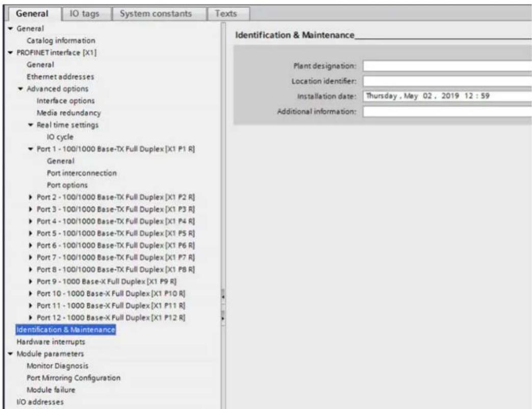
Task: Click the upper splitter collapse arrow
Action: coord(223,297)
